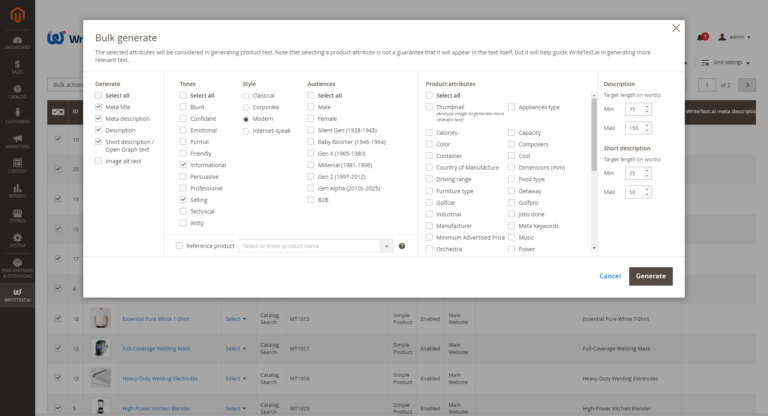The width and height of the screenshot is (768, 416).
Task: Toggle Generate Select all checkbox
Action: point(98,96)
